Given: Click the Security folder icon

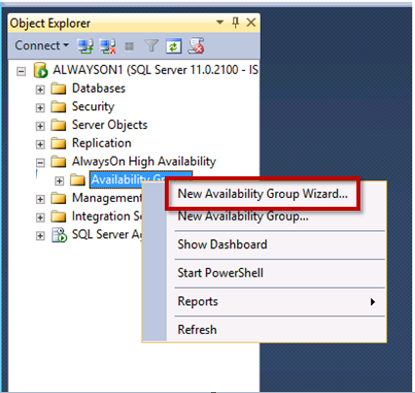Looking at the screenshot, I should (59, 107).
